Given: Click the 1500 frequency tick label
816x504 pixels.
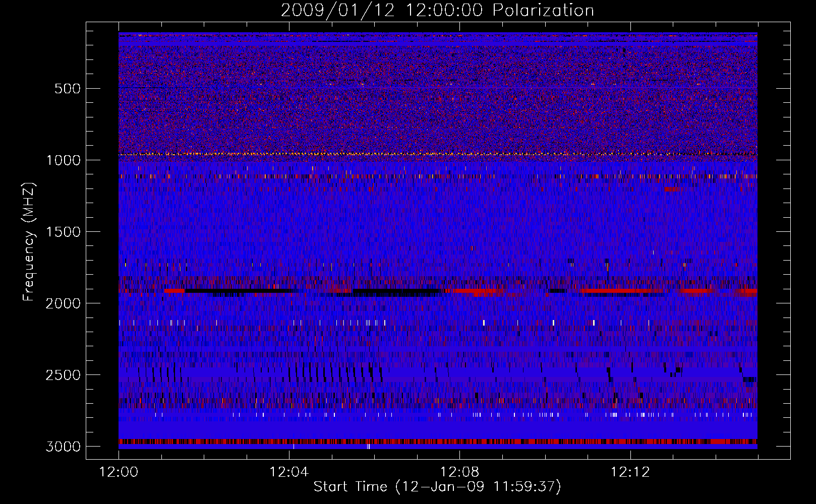Looking at the screenshot, I should [x=63, y=232].
